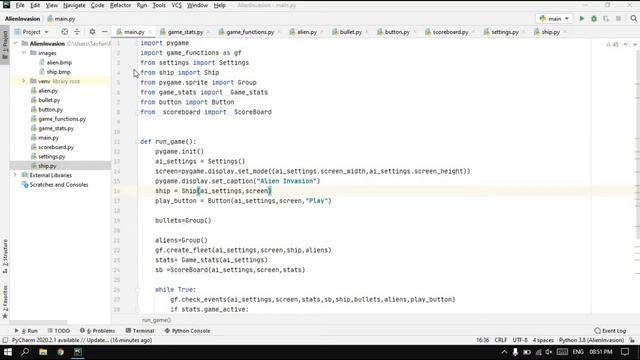
Task: Click run_game() breadcrumb below editor
Action: coord(156,320)
